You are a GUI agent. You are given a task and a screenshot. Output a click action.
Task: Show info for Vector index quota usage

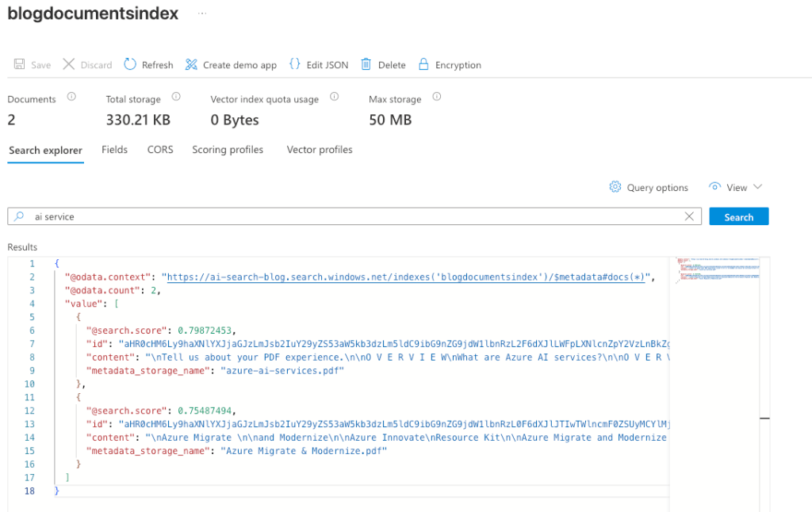334,97
